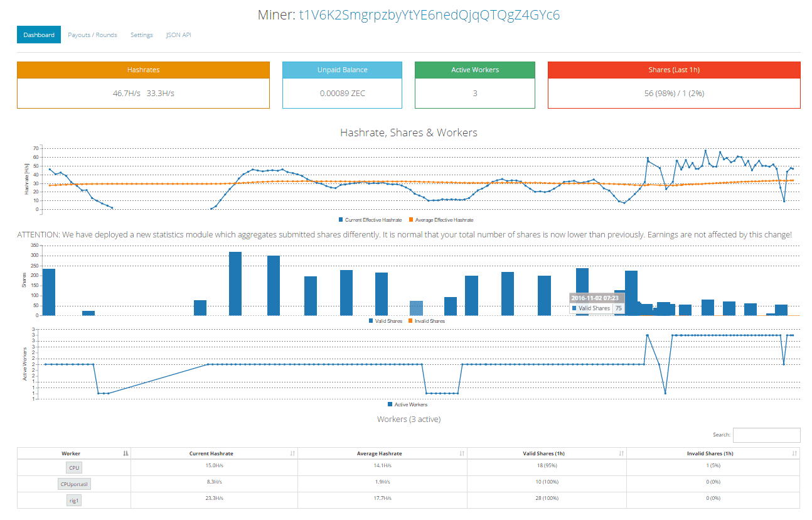Open the JSON API tab
Viewport: 812px width, 520px height.
[x=178, y=35]
